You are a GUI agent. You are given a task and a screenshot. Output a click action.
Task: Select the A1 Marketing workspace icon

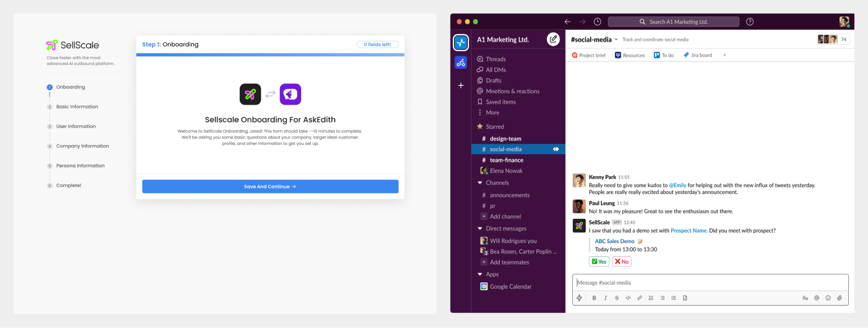pyautogui.click(x=461, y=42)
